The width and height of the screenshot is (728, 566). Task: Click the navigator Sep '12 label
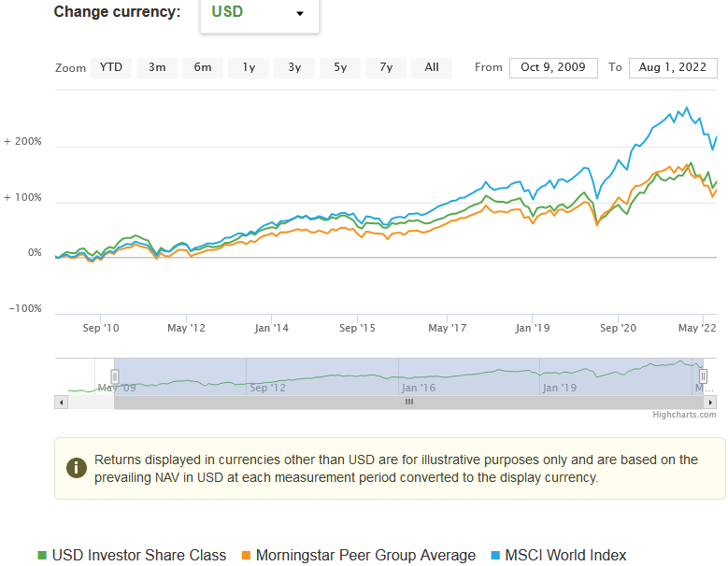[267, 388]
